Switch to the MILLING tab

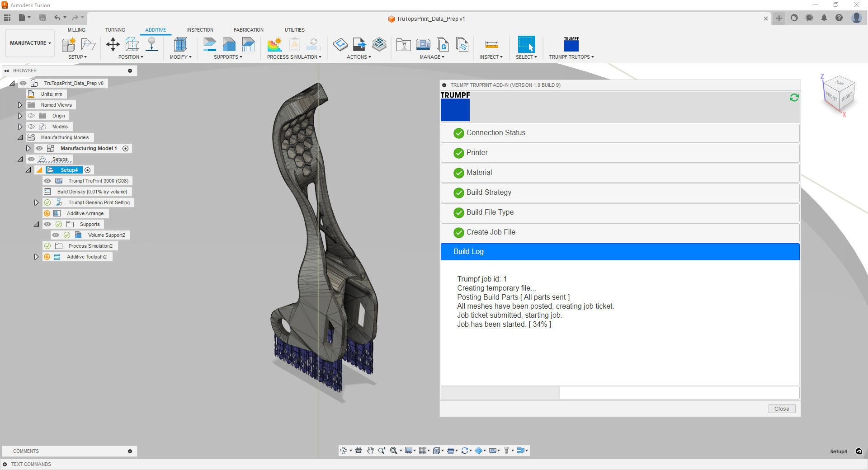tap(76, 30)
